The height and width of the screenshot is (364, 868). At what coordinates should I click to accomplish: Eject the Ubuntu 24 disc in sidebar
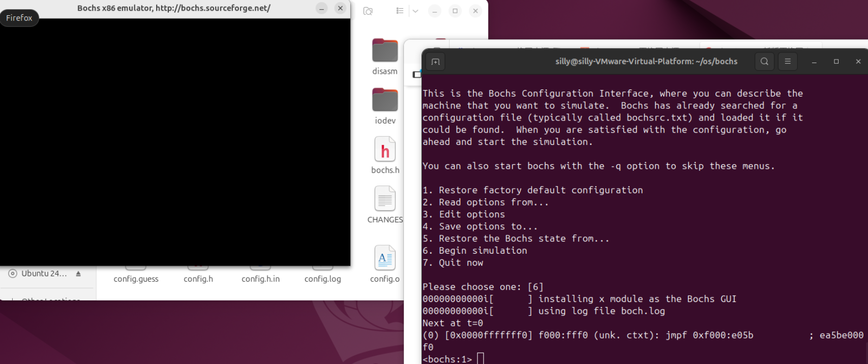pyautogui.click(x=78, y=274)
